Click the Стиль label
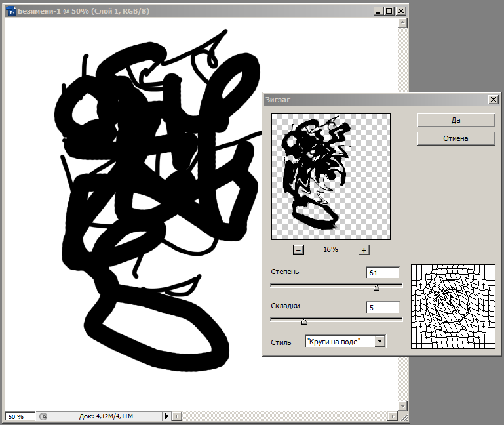 tap(281, 342)
